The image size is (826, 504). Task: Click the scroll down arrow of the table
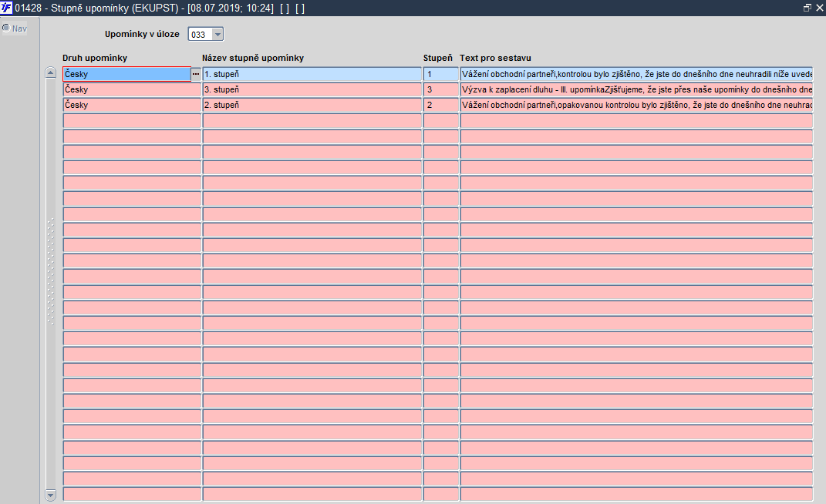point(51,495)
